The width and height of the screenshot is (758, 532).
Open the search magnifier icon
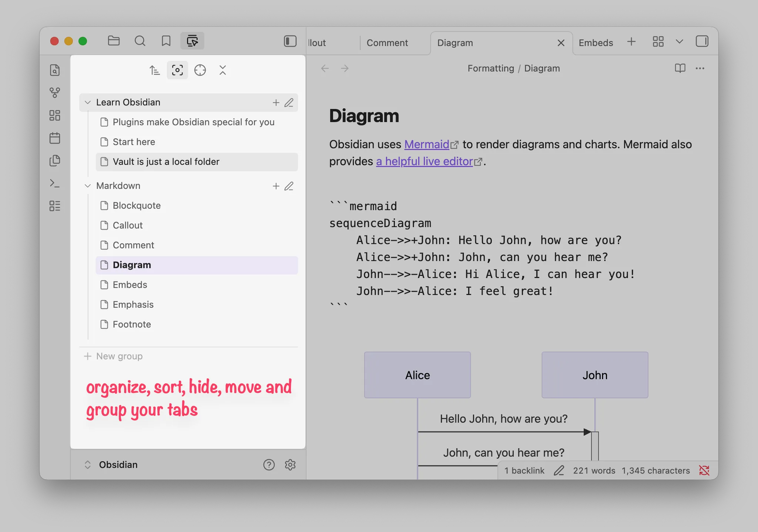[x=140, y=41]
